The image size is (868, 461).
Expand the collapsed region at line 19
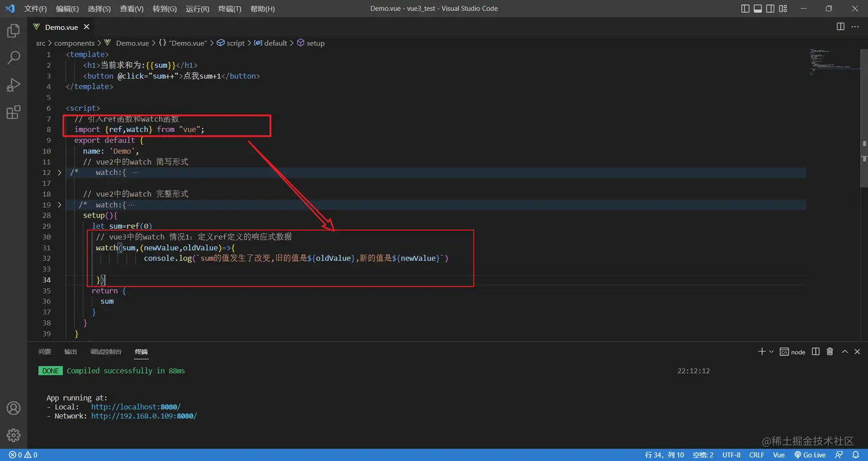(59, 204)
